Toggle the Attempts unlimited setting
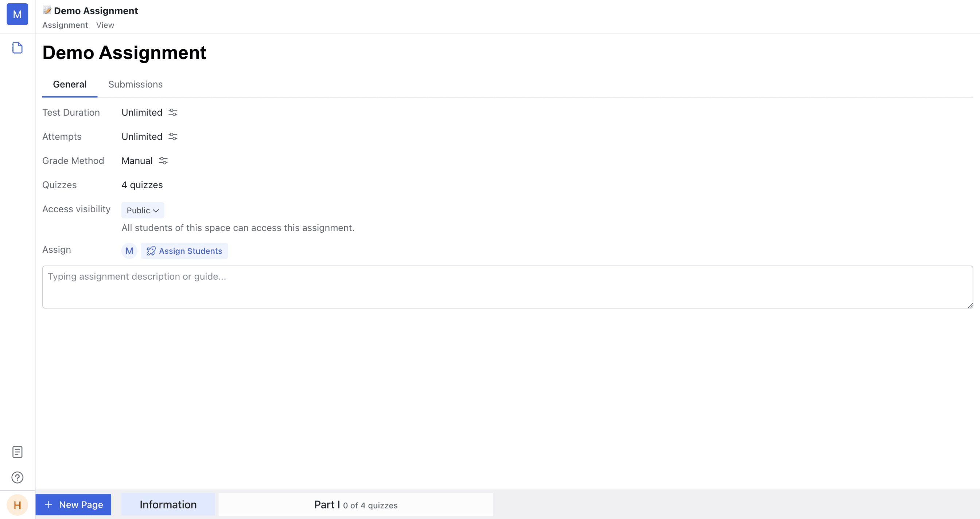This screenshot has width=980, height=519. [172, 136]
